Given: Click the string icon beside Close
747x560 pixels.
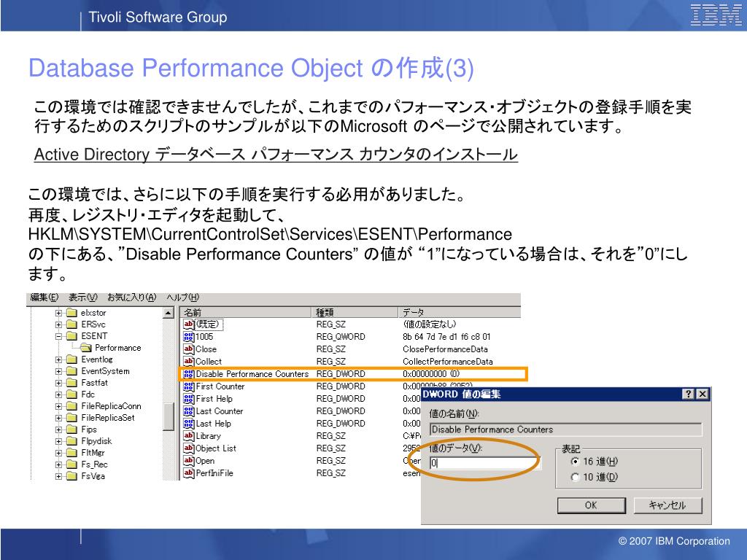Looking at the screenshot, I should point(189,349).
